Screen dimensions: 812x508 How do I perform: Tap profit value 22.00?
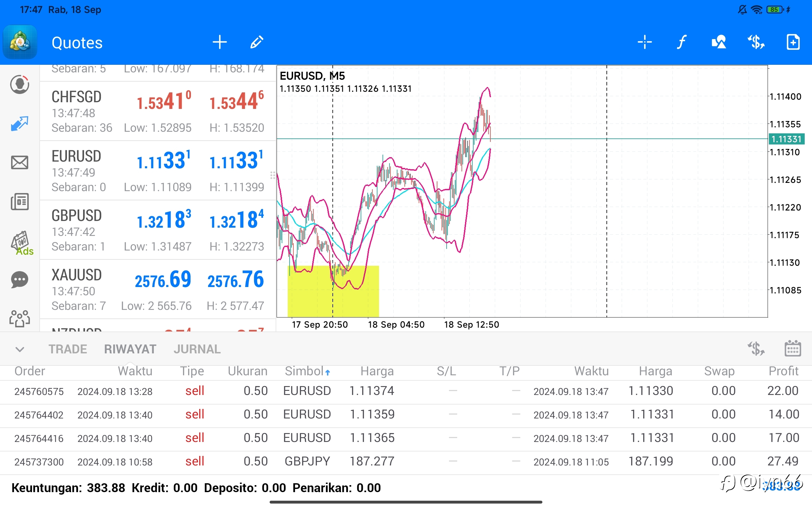click(783, 391)
